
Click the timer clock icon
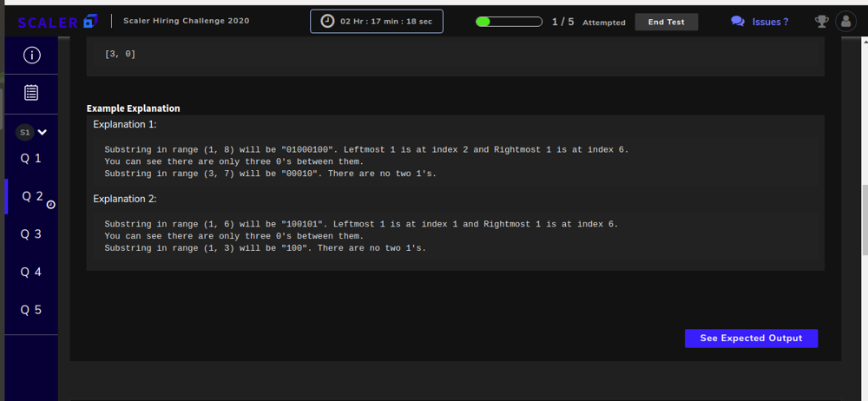point(328,22)
